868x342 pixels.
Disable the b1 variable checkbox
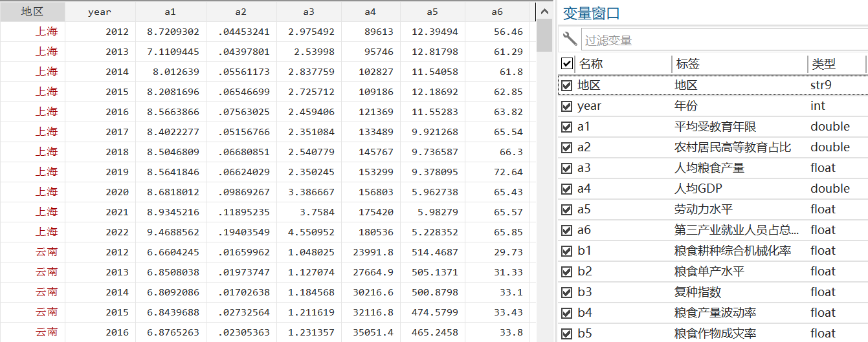(x=567, y=251)
